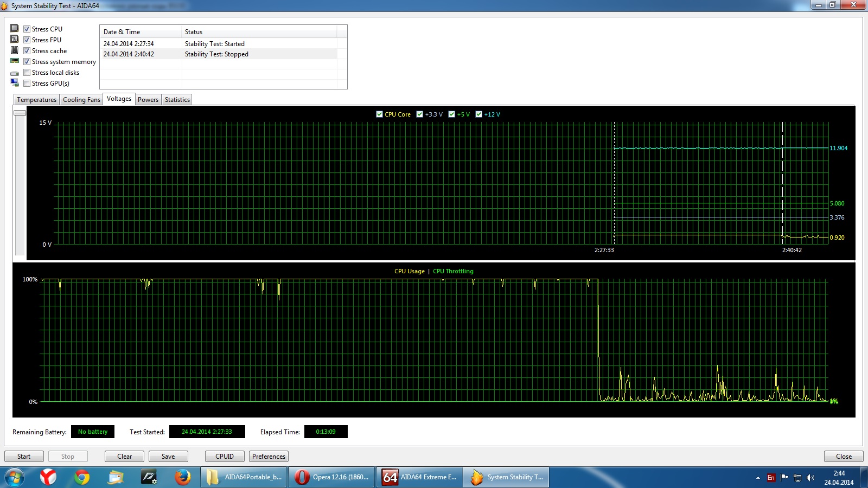Click the RAM icon beside Stress system memory
The width and height of the screenshot is (868, 488).
[x=15, y=61]
